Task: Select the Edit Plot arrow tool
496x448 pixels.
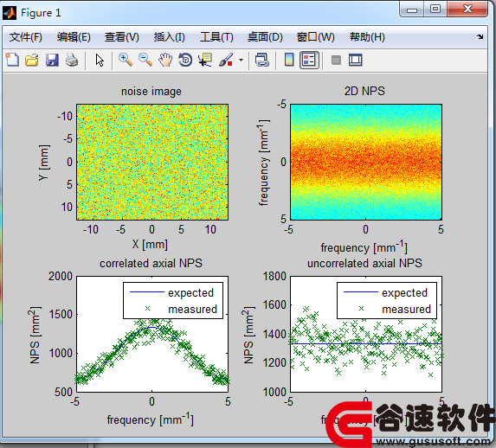Action: point(100,60)
